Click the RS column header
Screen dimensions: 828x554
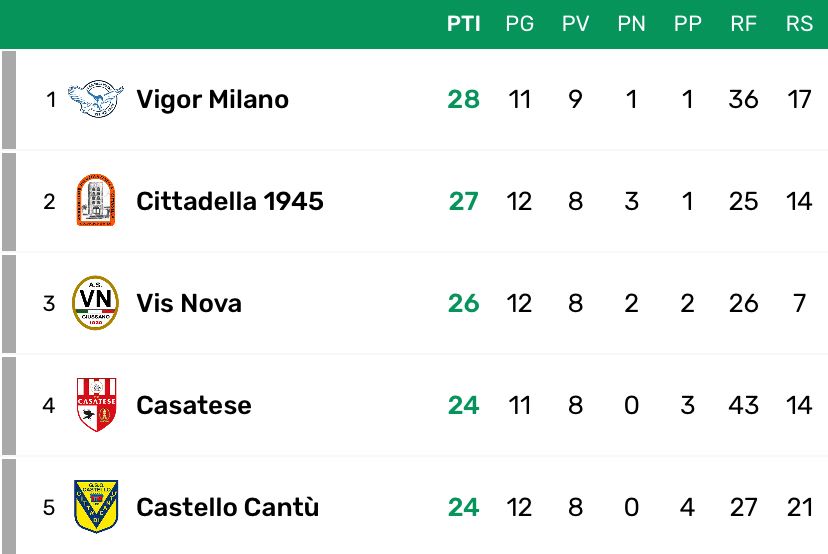pyautogui.click(x=799, y=25)
